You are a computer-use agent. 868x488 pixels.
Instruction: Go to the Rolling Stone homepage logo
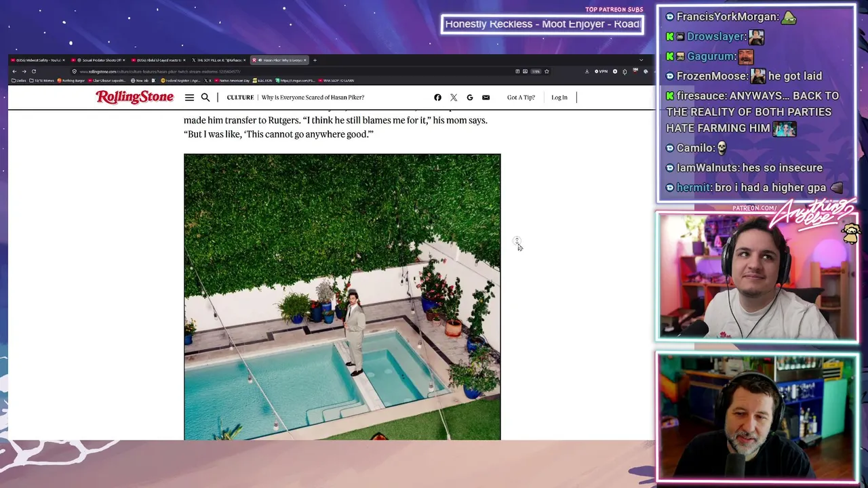coord(134,97)
